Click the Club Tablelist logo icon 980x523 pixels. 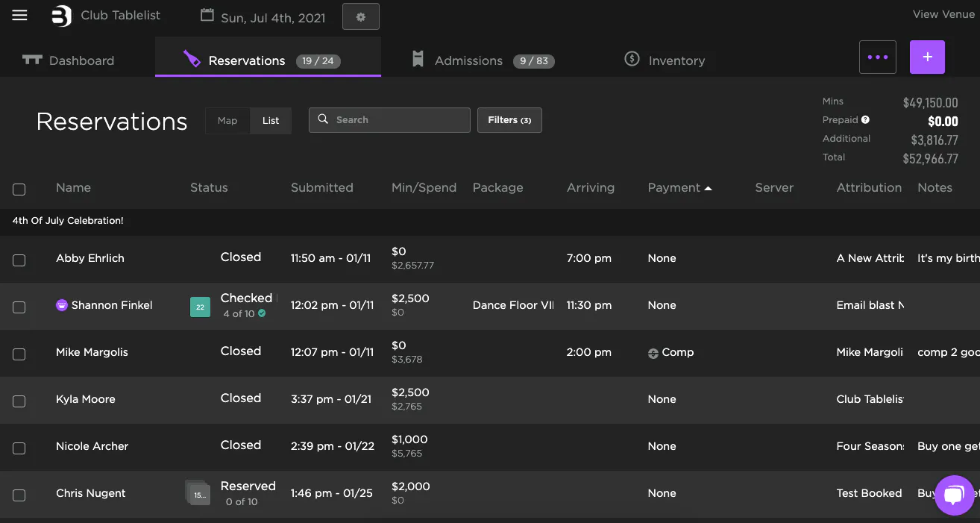click(x=61, y=16)
